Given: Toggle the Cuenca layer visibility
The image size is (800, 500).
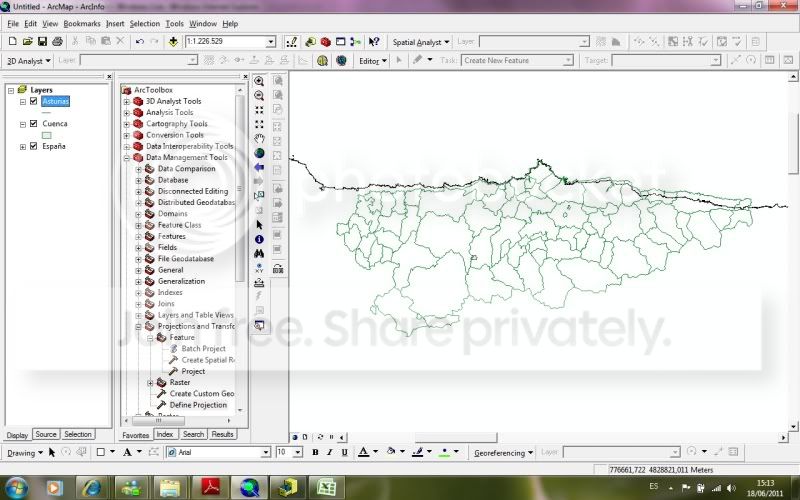Looking at the screenshot, I should click(x=33, y=124).
